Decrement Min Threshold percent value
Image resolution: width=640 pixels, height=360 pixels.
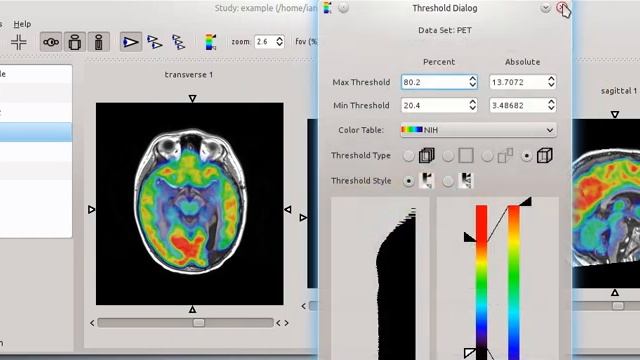tap(473, 109)
